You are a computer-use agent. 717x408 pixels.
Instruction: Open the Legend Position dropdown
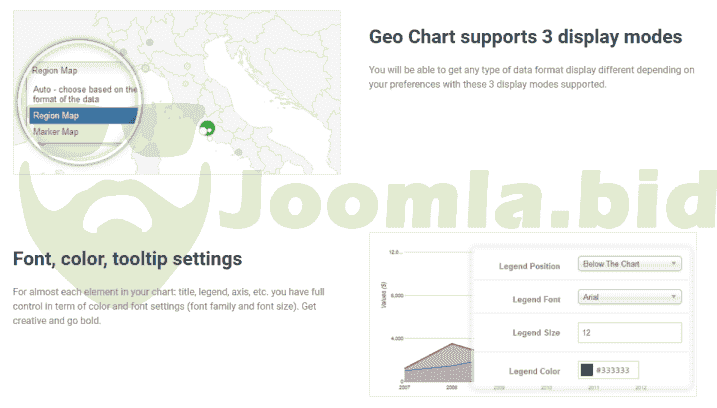tap(629, 264)
